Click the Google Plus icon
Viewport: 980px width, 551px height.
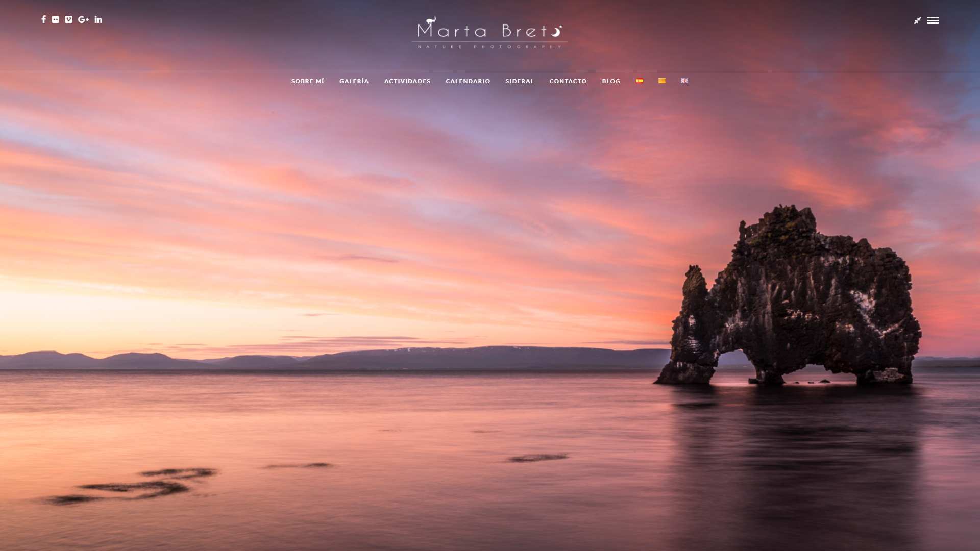tap(83, 19)
